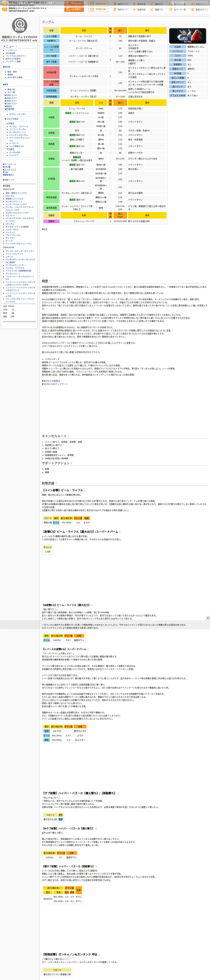Close the banner with the X icon

(x=208, y=618)
